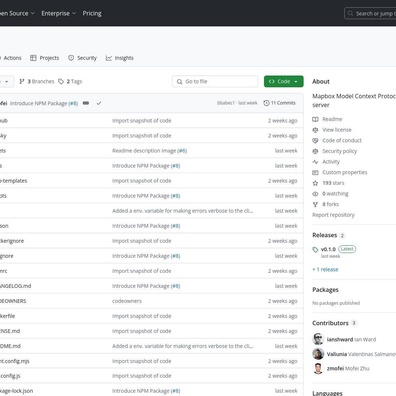Click the eye icon beside 0 watching
Image resolution: width=396 pixels, height=396 pixels.
click(315, 194)
